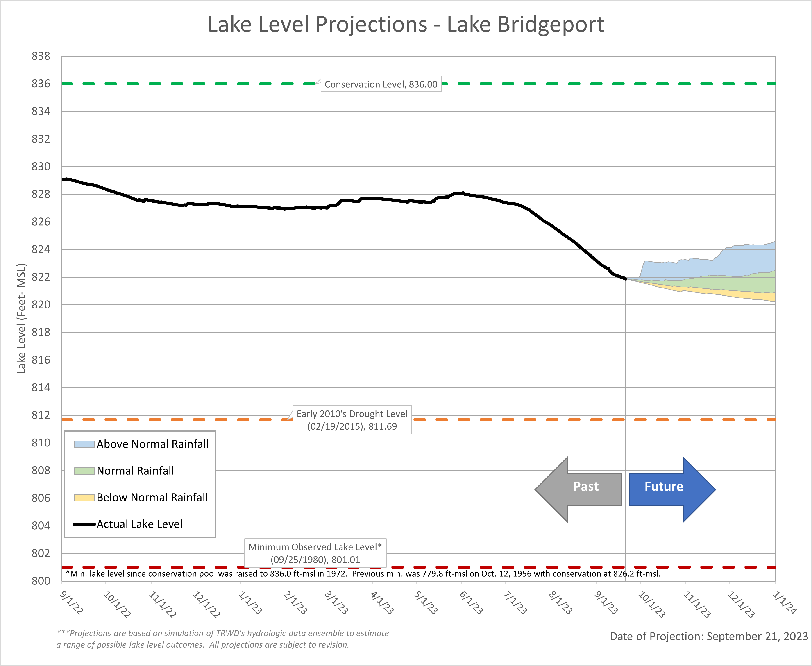Click the gray Past arrow
The width and height of the screenshot is (812, 666).
(579, 489)
